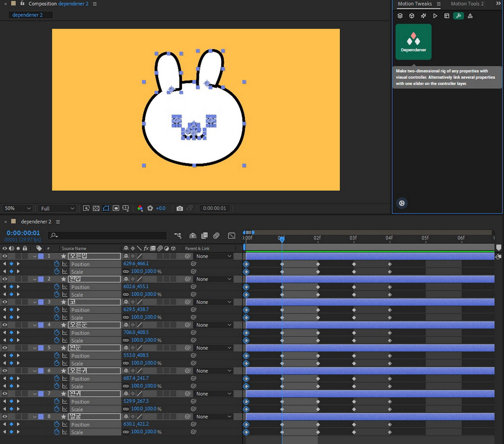The image size is (504, 444).
Task: Toggle visibility of layer 3 eye icon
Action: (5, 302)
